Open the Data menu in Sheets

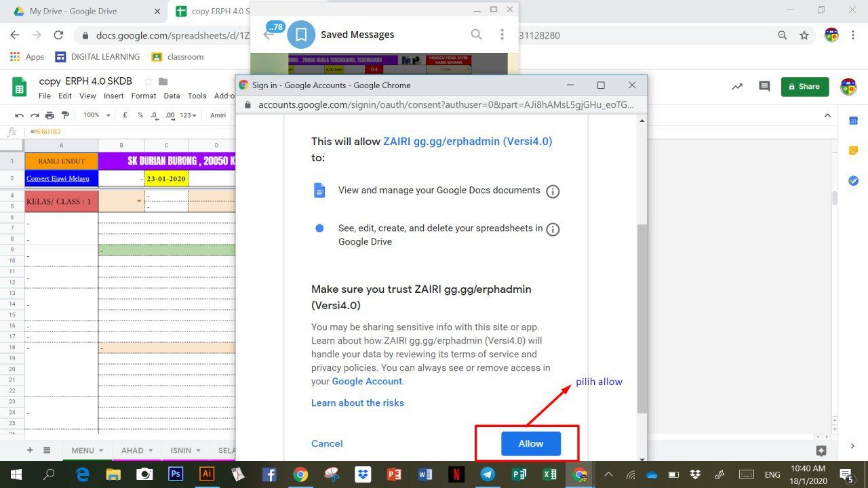tap(172, 96)
